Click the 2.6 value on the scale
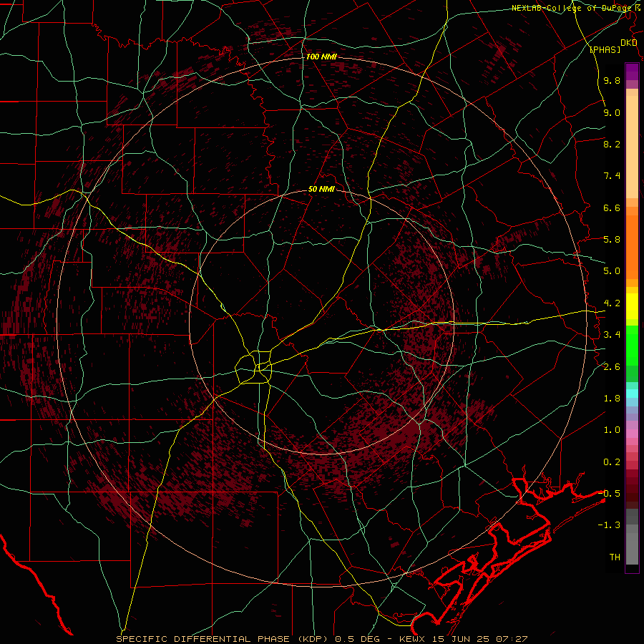 click(x=612, y=367)
